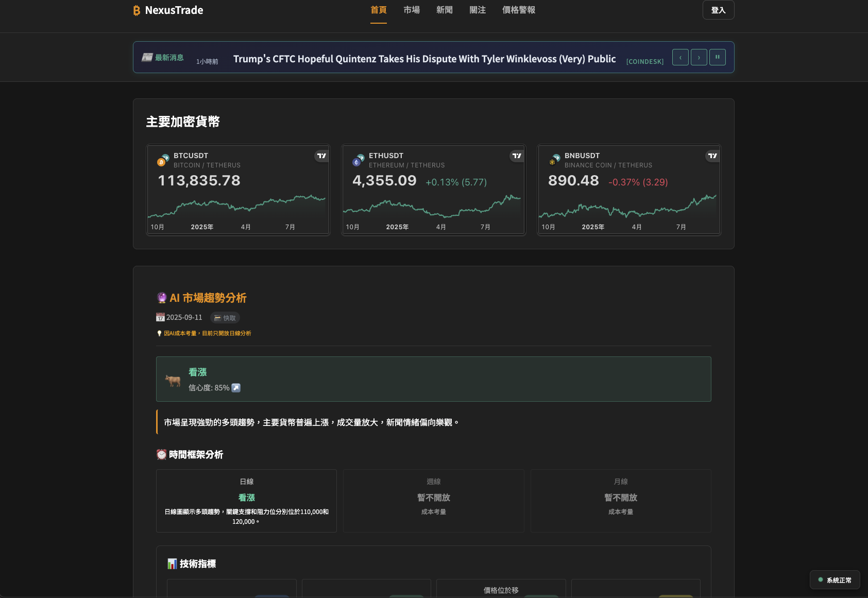The height and width of the screenshot is (598, 868).
Task: Switch to the 市場 navigation tab
Action: point(411,10)
